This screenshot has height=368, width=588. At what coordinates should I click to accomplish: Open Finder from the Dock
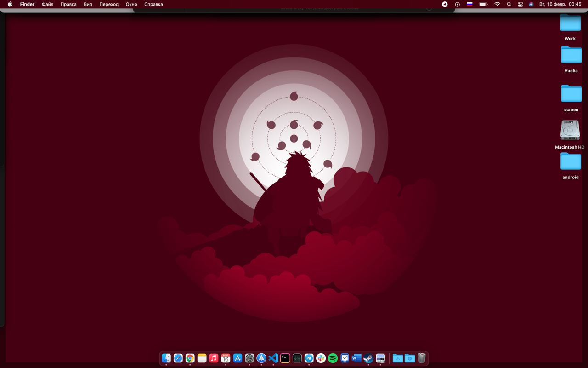coord(166,358)
